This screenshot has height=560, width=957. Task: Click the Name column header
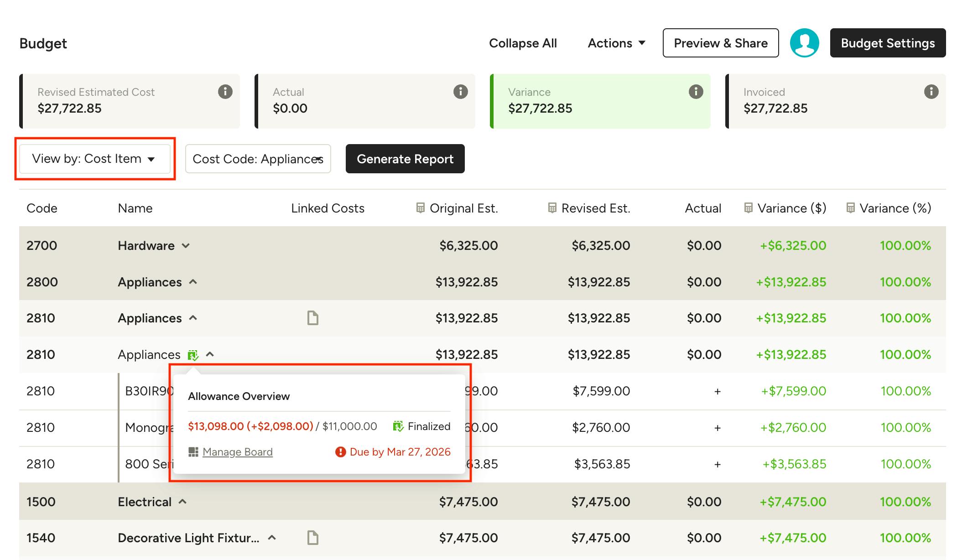tap(135, 208)
